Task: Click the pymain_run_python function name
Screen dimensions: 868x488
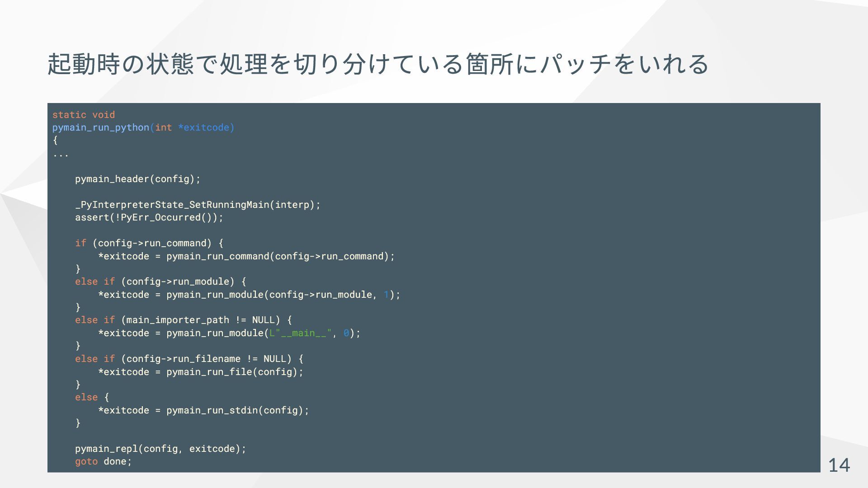Action: pos(101,127)
